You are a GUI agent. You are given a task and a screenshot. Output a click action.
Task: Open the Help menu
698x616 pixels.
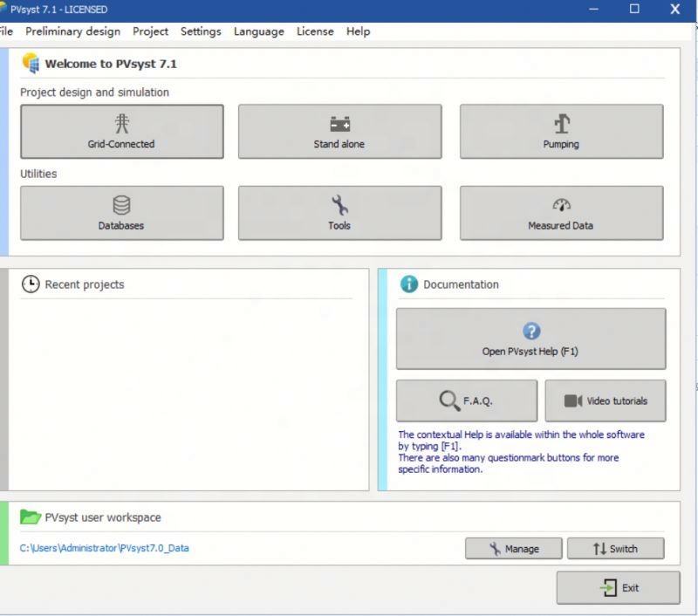(358, 31)
